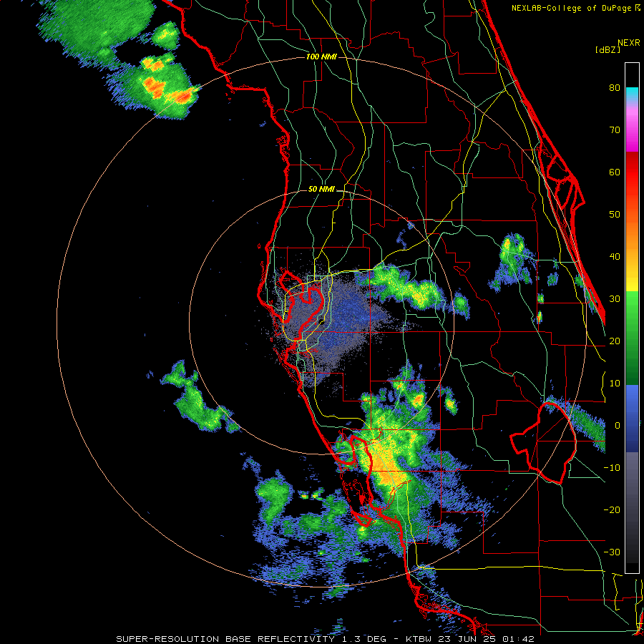Click the SUPER-RESOLUTION BASE REFLECTIVITY caption

point(225,639)
